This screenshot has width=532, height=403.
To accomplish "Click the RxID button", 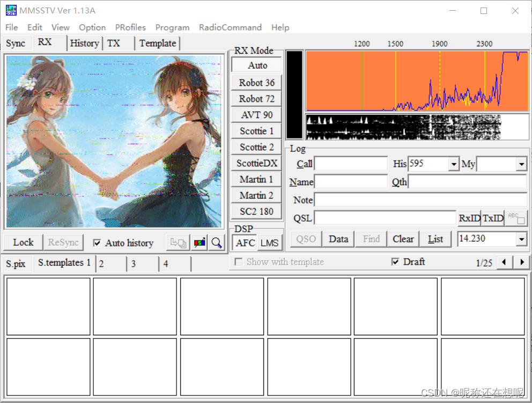I will click(x=470, y=218).
